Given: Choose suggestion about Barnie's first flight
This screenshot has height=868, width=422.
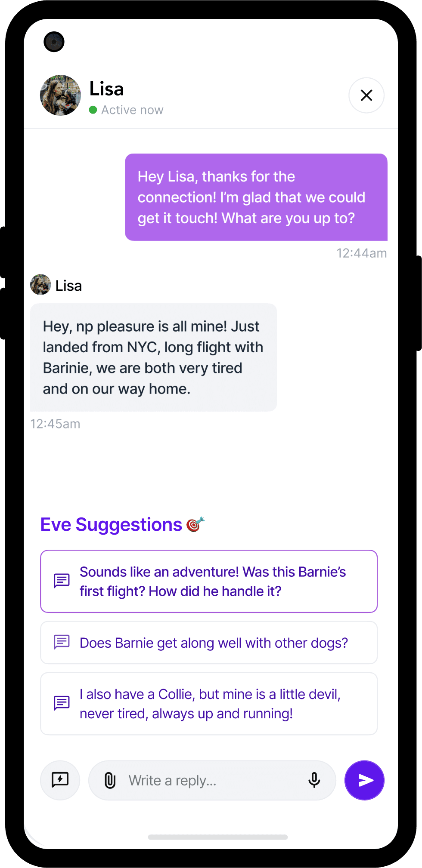Looking at the screenshot, I should (x=209, y=581).
